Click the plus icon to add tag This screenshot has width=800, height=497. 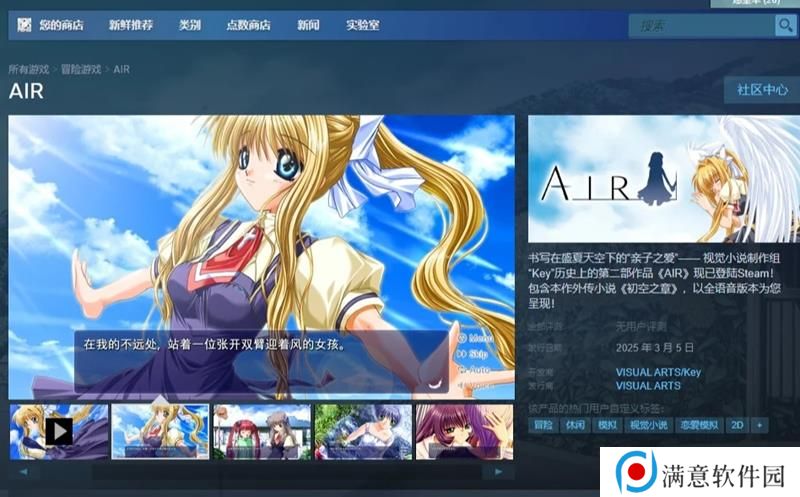point(761,425)
